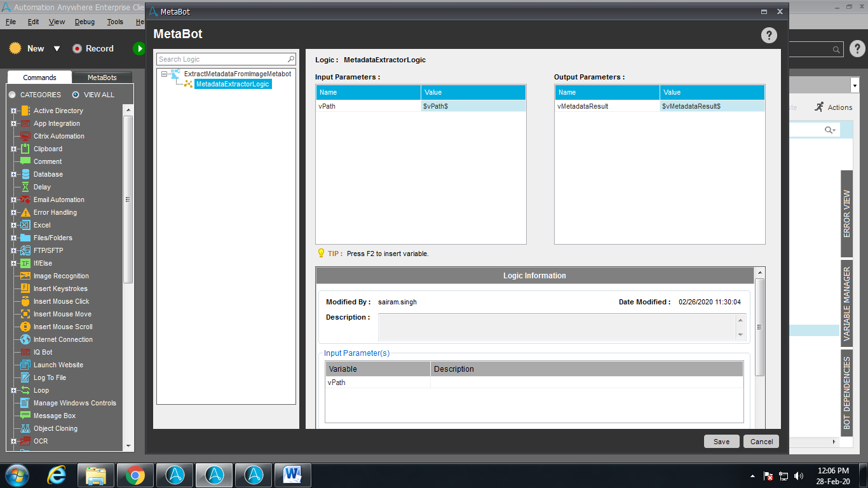Open the Tools menu

(115, 22)
